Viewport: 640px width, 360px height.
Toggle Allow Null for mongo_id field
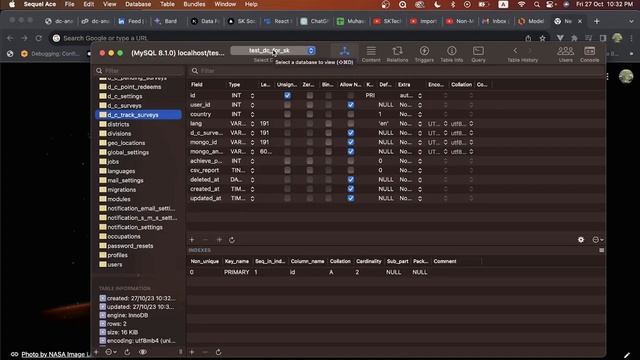click(x=351, y=142)
